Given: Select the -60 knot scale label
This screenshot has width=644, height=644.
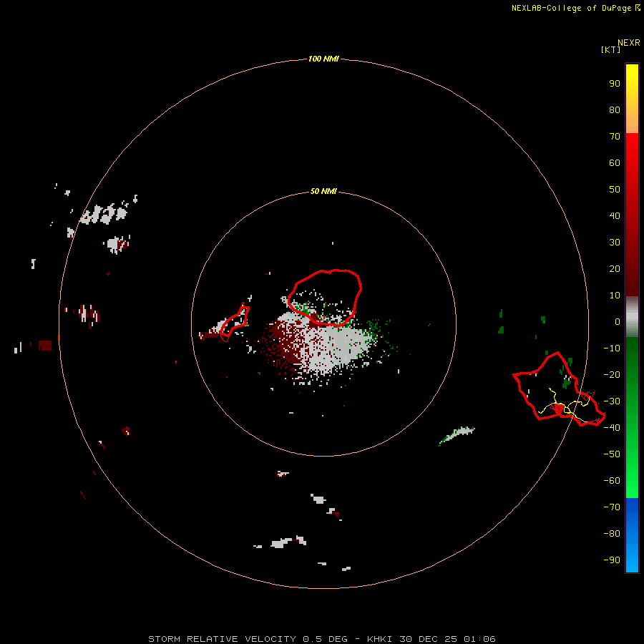Looking at the screenshot, I should [x=612, y=481].
